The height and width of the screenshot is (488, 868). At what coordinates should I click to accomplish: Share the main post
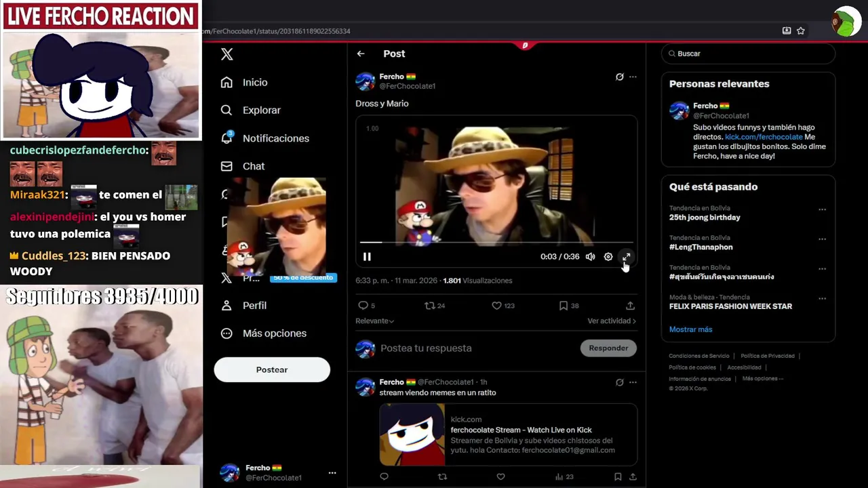(x=631, y=306)
